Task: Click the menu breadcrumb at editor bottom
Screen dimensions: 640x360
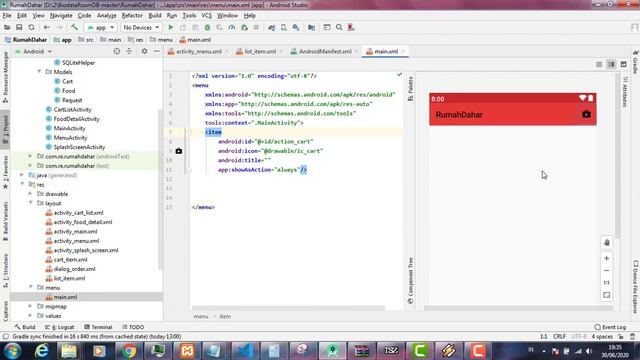Action: [201, 316]
